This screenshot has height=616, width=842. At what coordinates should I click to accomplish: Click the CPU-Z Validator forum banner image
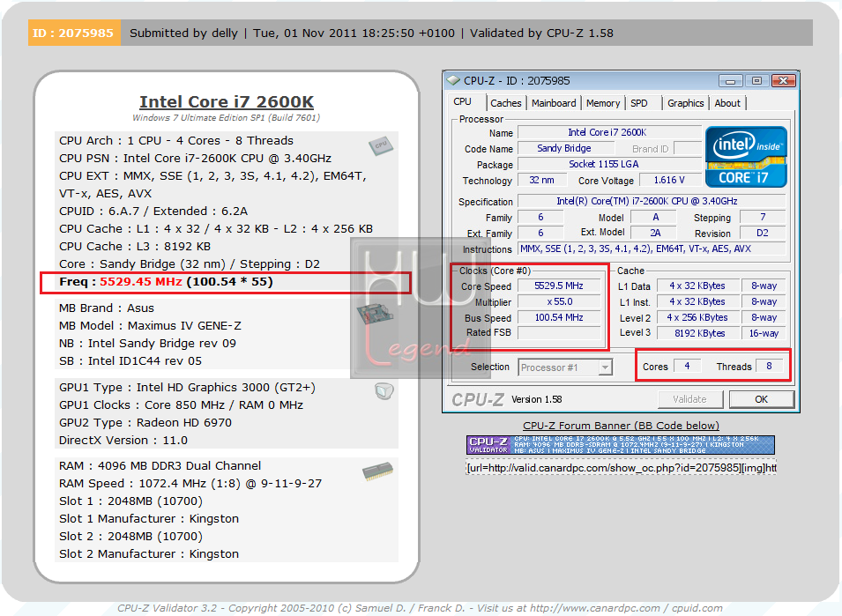pyautogui.click(x=621, y=445)
